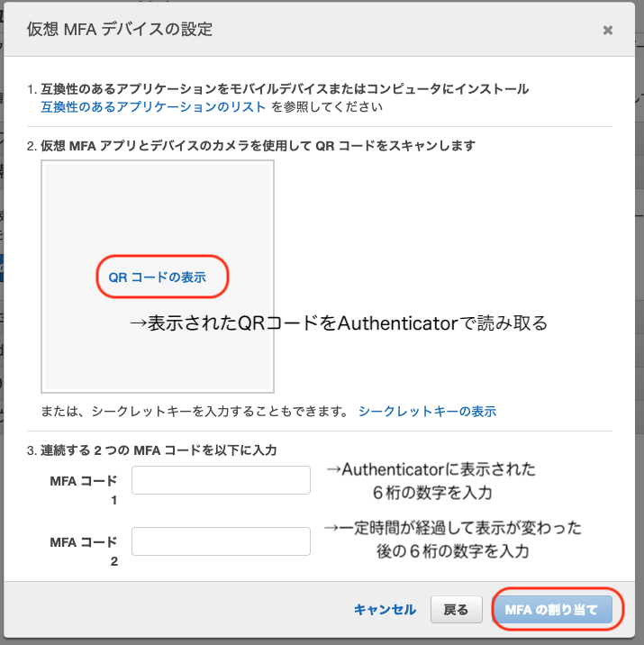644x645 pixels.
Task: Open the 互換性のあるアプリケーションのリスト link
Action: pos(153,107)
